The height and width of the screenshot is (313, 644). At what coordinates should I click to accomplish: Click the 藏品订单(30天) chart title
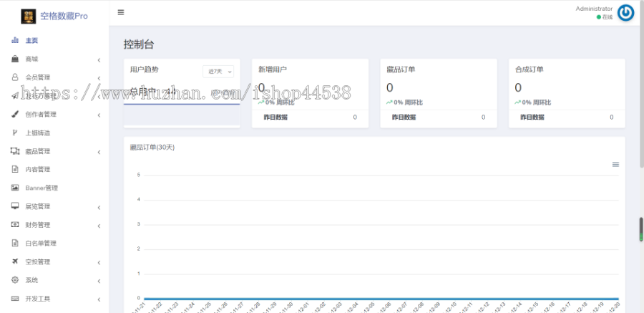tap(152, 148)
